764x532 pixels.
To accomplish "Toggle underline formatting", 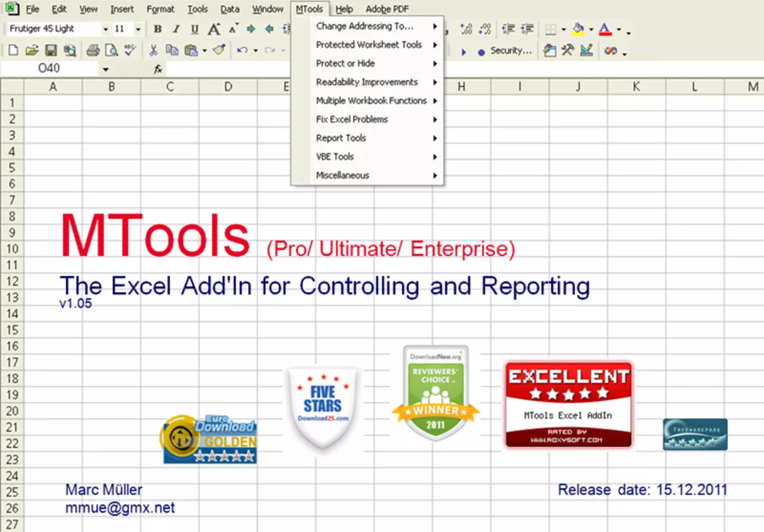I will coord(194,29).
